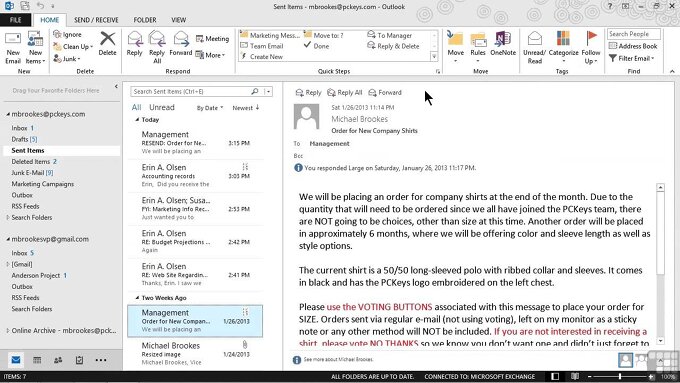The image size is (680, 383).
Task: Click Forward in the reading pane
Action: click(385, 92)
